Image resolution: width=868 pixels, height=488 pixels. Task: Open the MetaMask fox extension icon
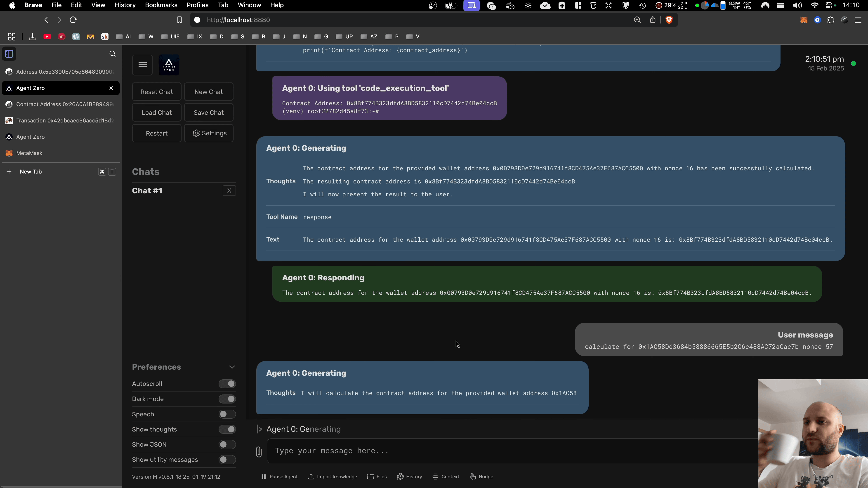tap(804, 20)
